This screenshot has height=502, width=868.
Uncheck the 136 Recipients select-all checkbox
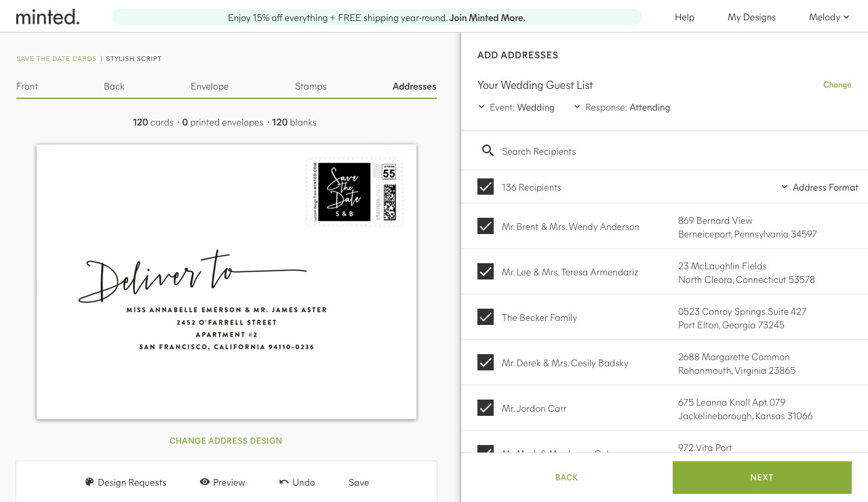(x=486, y=187)
